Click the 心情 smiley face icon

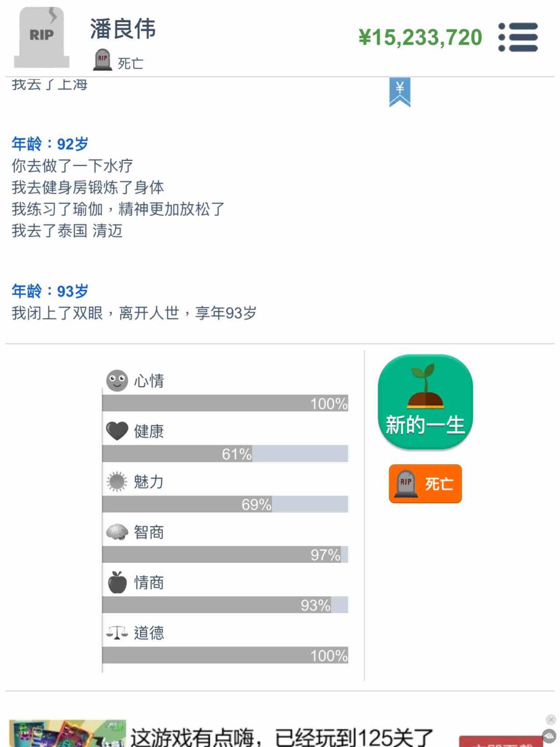pos(117,380)
